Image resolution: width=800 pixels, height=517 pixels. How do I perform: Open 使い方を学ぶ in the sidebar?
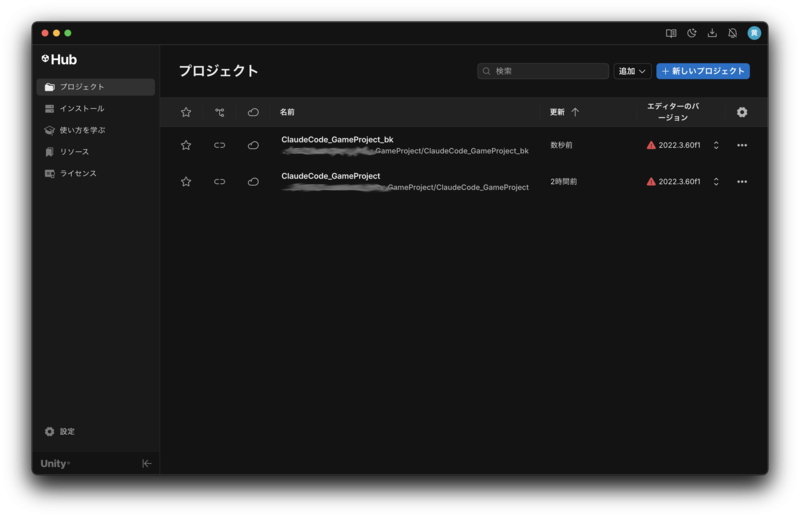tap(96, 130)
